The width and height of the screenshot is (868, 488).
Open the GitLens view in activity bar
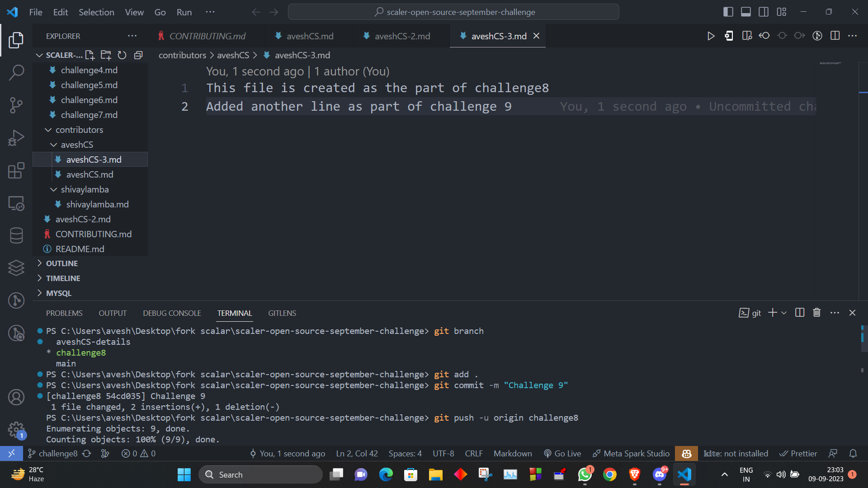pos(16,300)
